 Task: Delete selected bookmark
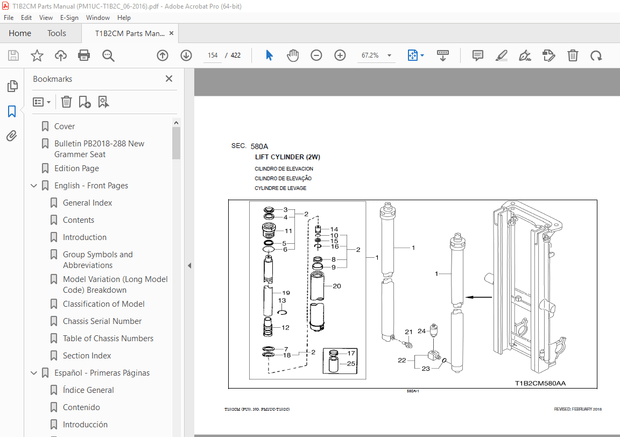click(x=66, y=102)
